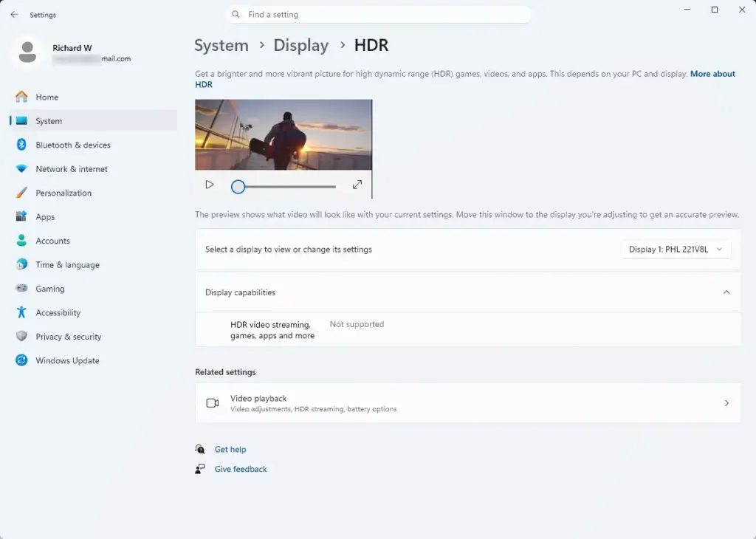Image resolution: width=756 pixels, height=539 pixels.
Task: Go to Time & language
Action: pos(93,264)
